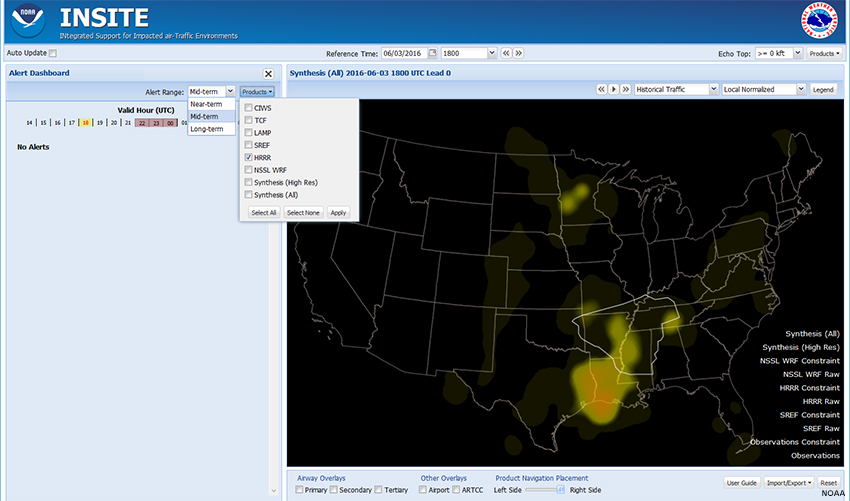Image resolution: width=850 pixels, height=501 pixels.
Task: Adjust Product Navigation Placement slider
Action: click(561, 490)
